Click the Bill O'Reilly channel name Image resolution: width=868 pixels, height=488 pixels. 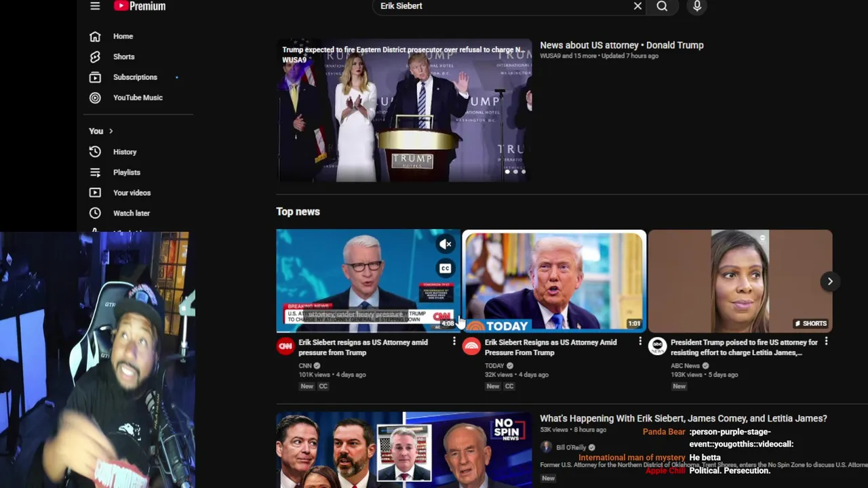point(571,448)
